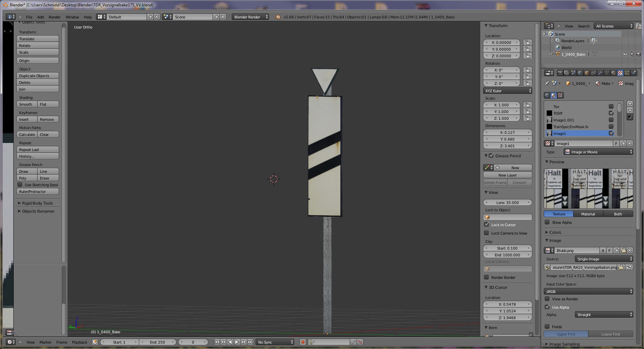This screenshot has height=349, width=644.
Task: Disable the Use Alpha checkbox
Action: point(547,307)
